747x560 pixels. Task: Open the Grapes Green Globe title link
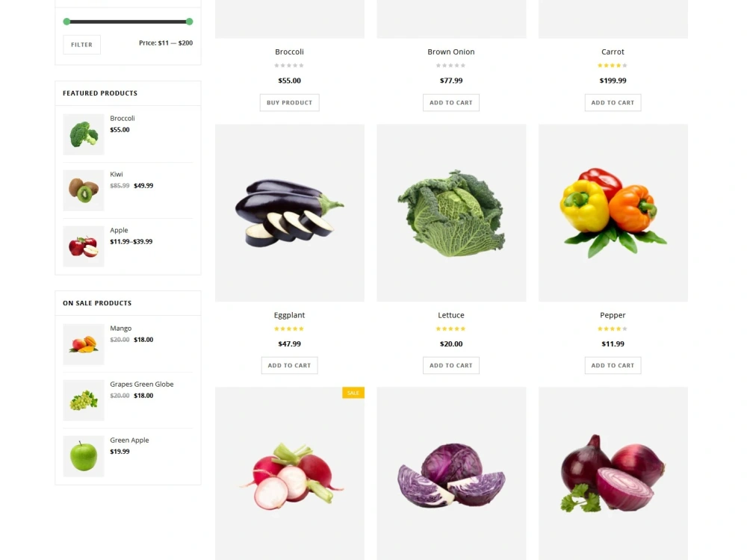click(x=141, y=385)
